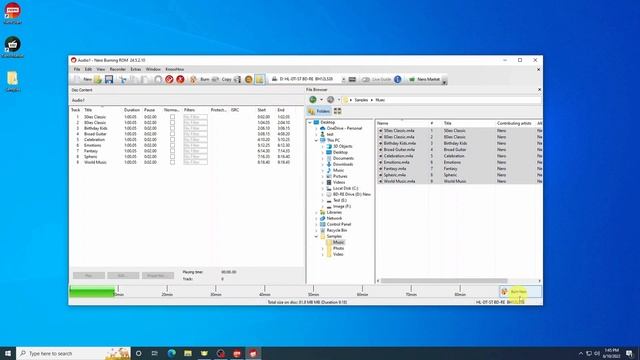Toggle the highlighted file browser toolbar icon

coord(259,79)
